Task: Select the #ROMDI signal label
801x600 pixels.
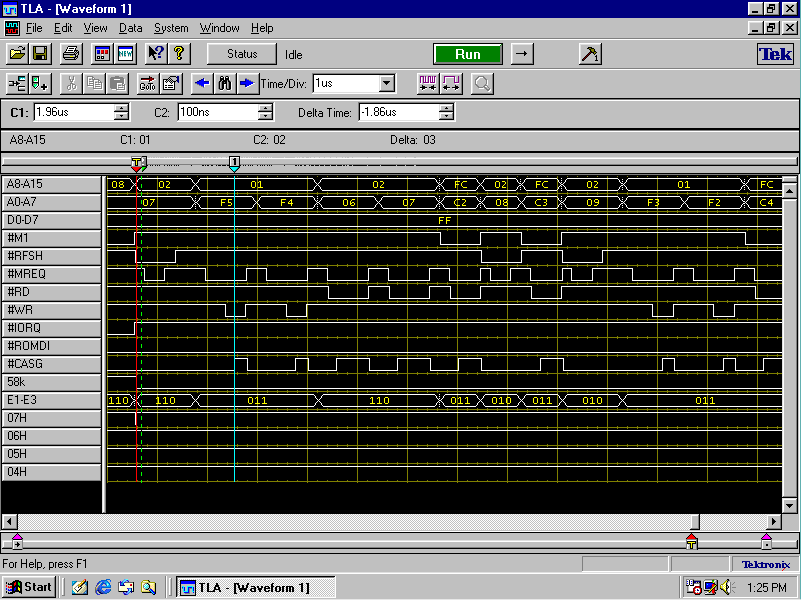Action: [52, 346]
